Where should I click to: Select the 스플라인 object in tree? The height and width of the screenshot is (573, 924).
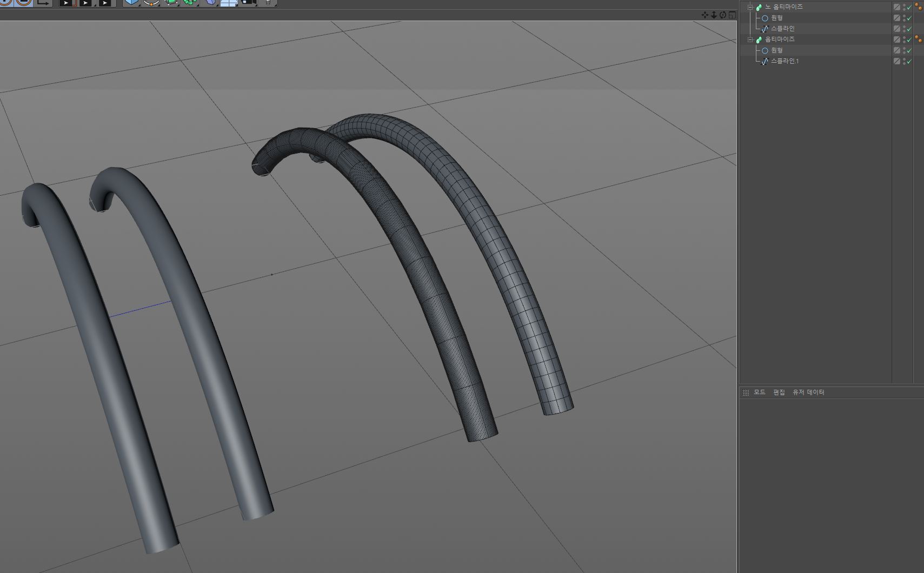(x=782, y=29)
